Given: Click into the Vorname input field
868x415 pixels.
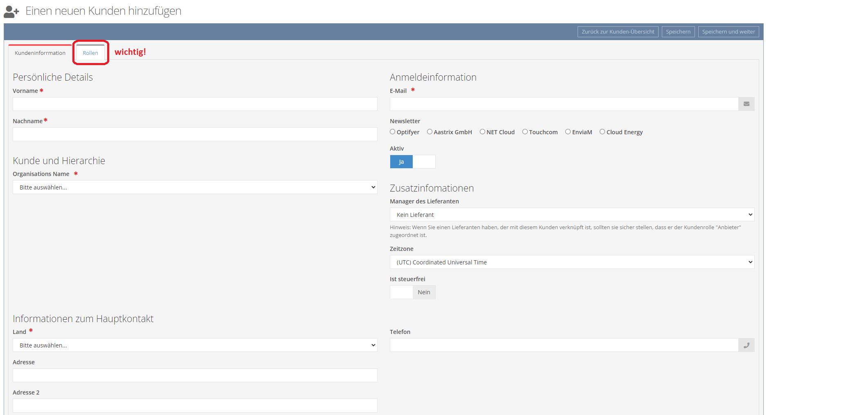Looking at the screenshot, I should (195, 104).
